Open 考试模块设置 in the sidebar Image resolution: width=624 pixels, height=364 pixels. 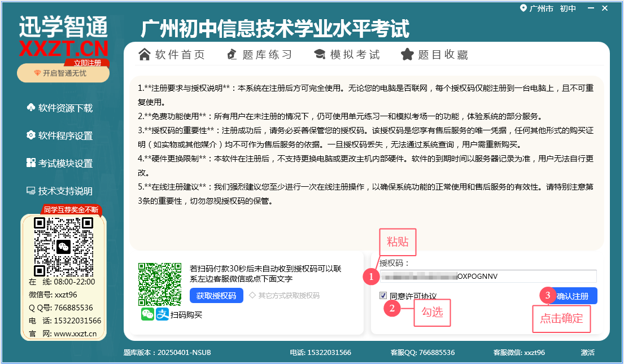pos(59,163)
